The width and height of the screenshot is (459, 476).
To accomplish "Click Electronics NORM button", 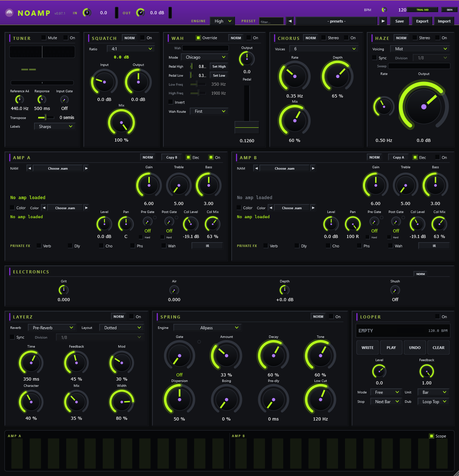I will [420, 274].
